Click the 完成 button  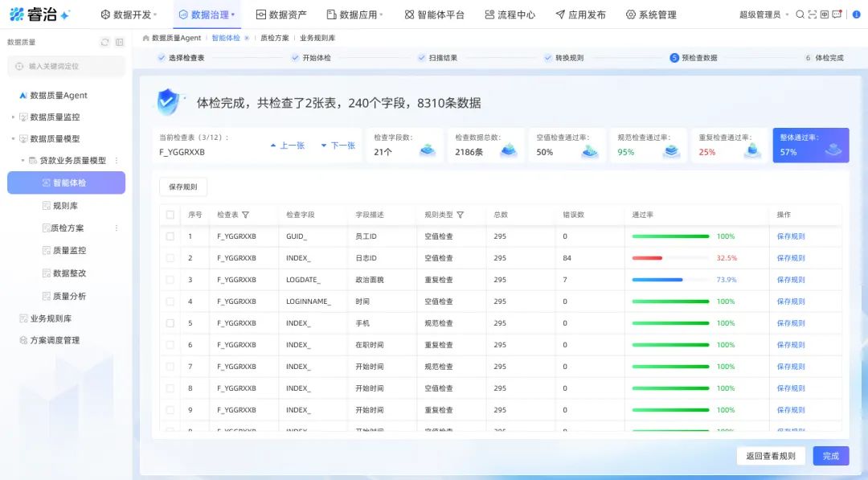(x=830, y=456)
